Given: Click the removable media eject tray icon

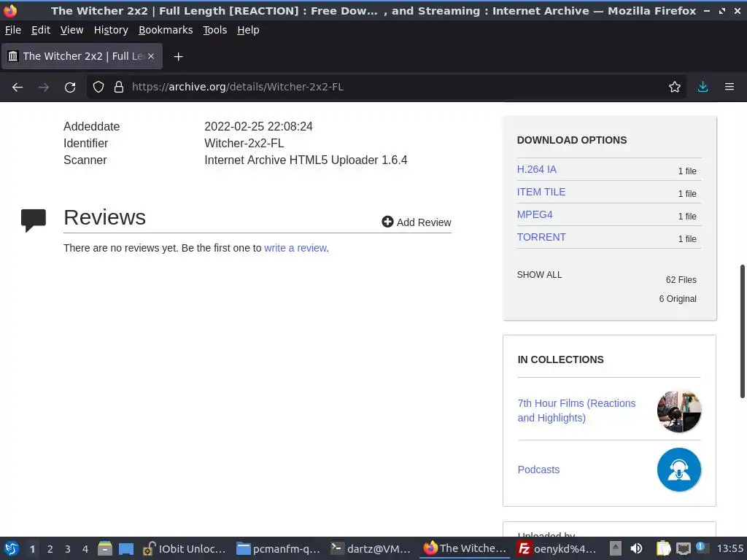Looking at the screenshot, I should tap(615, 548).
